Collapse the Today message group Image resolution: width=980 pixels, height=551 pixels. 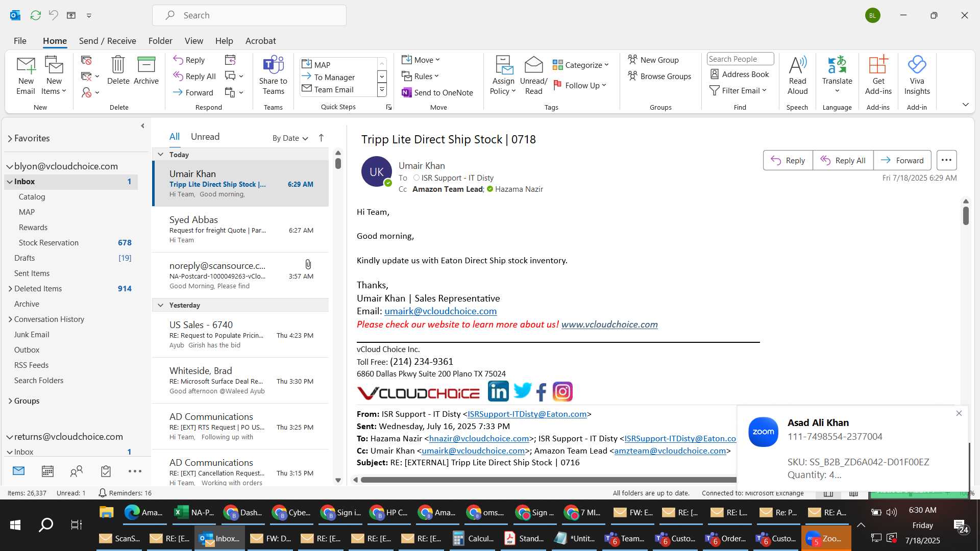tap(160, 155)
